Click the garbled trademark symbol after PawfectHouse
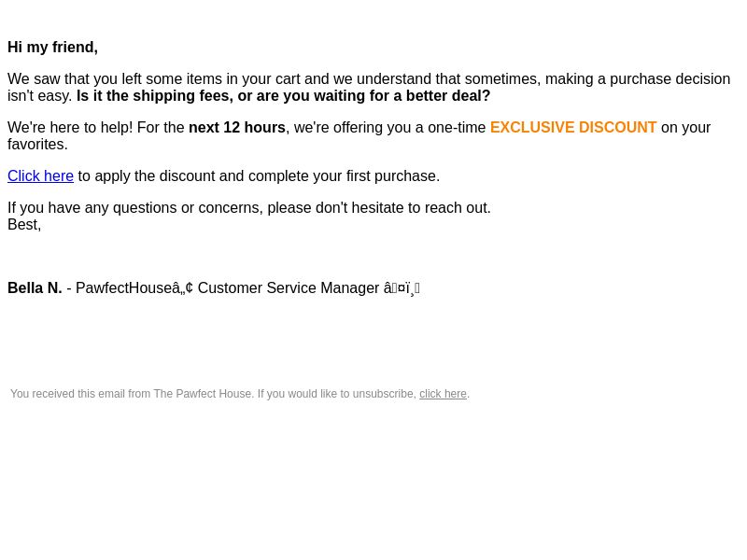747x560 pixels. tap(182, 288)
